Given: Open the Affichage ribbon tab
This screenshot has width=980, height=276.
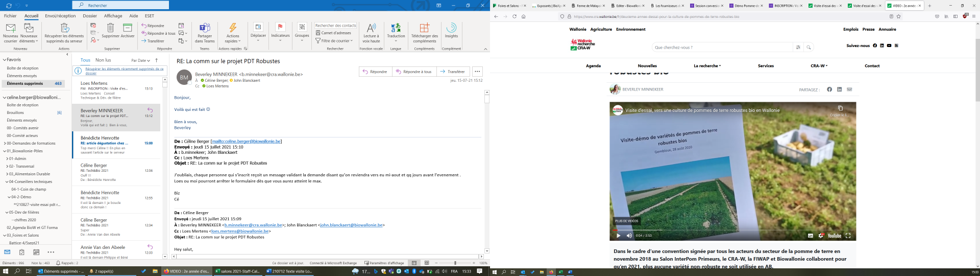Looking at the screenshot, I should (x=113, y=16).
